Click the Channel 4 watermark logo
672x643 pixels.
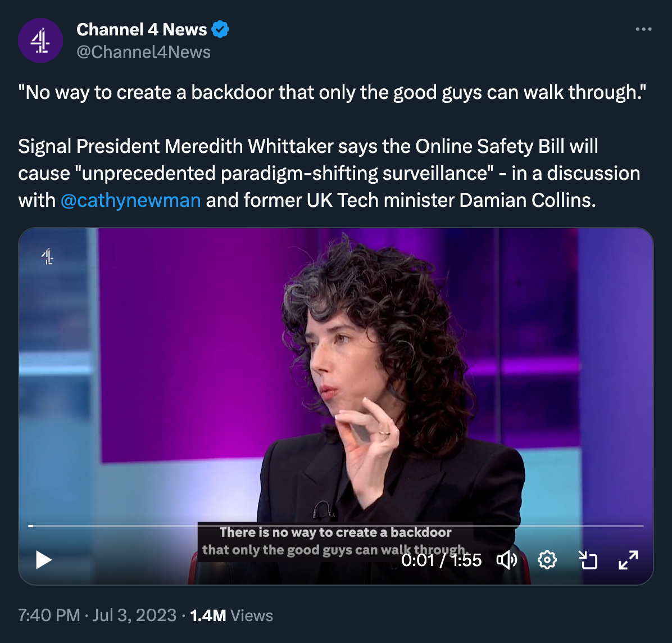[48, 257]
